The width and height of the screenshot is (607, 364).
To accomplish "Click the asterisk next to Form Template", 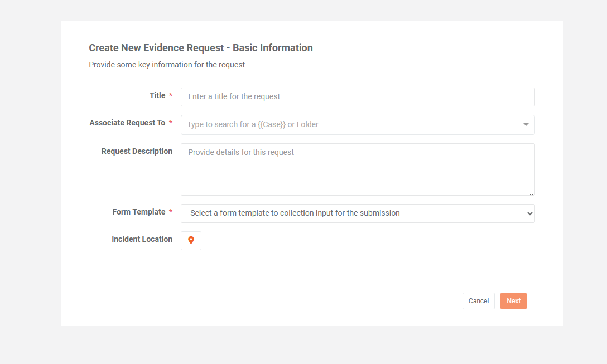I will [170, 212].
